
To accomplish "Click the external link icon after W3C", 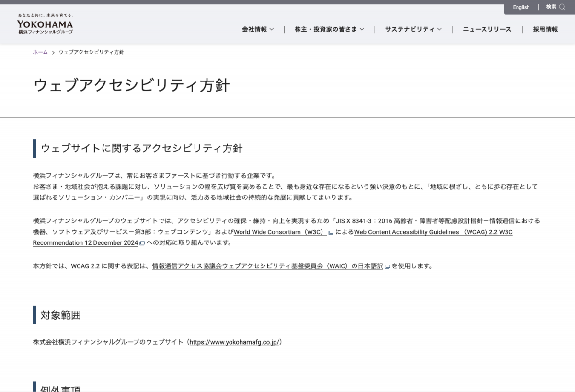I will 331,233.
